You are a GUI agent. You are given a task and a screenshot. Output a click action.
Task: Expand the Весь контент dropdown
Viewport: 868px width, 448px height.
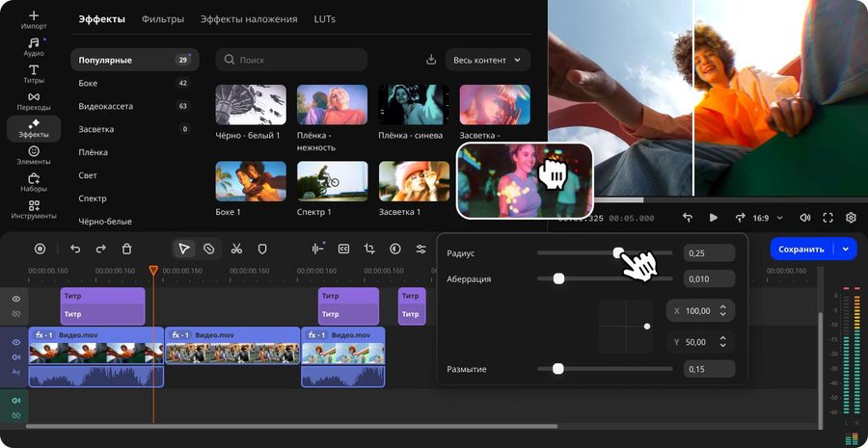[x=488, y=60]
